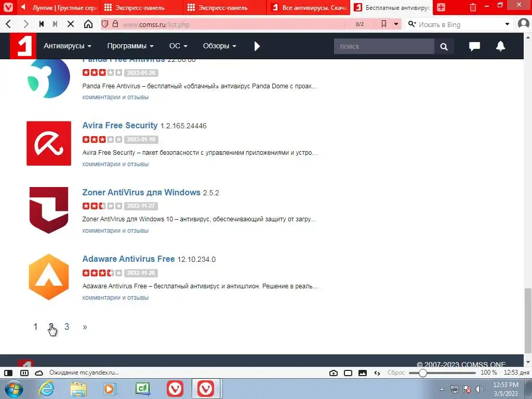
Task: Click the fast forward navigation button
Action: click(55, 24)
